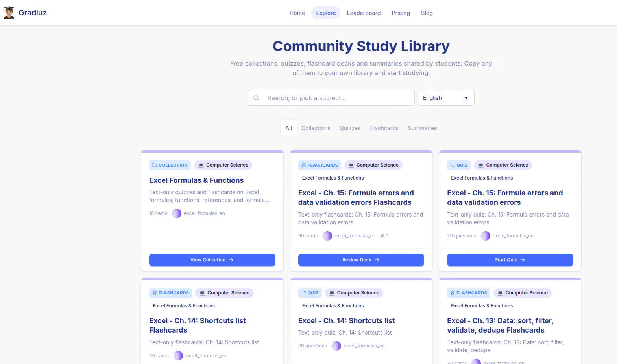Click the COLLECTION folder badge on first card
This screenshot has width=617, height=364.
[170, 165]
